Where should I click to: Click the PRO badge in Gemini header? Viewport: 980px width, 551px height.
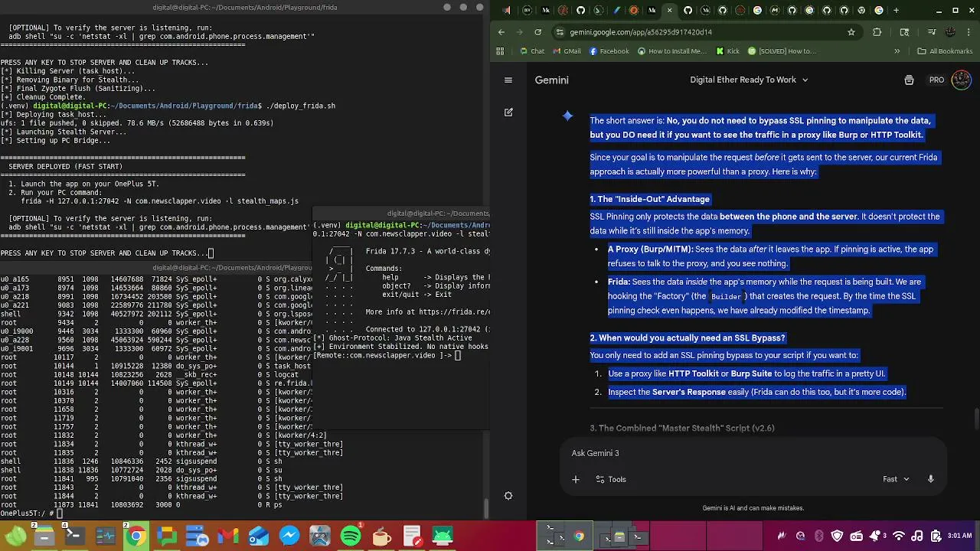936,80
